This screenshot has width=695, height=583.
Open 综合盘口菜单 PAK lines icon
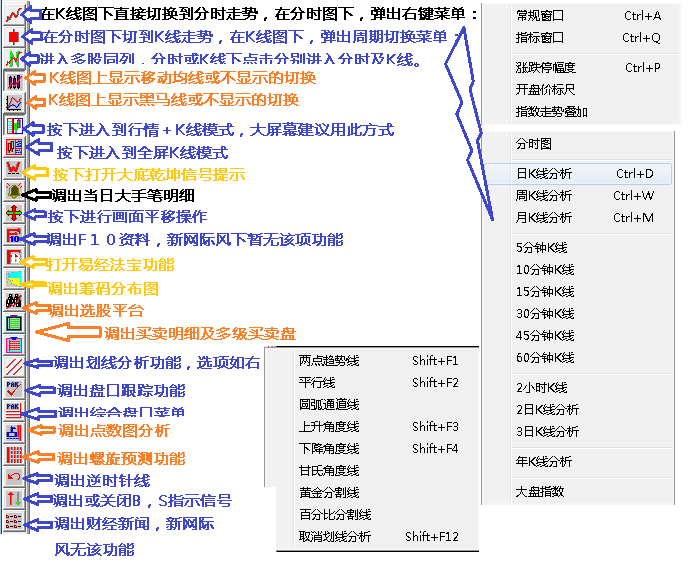coord(14,411)
